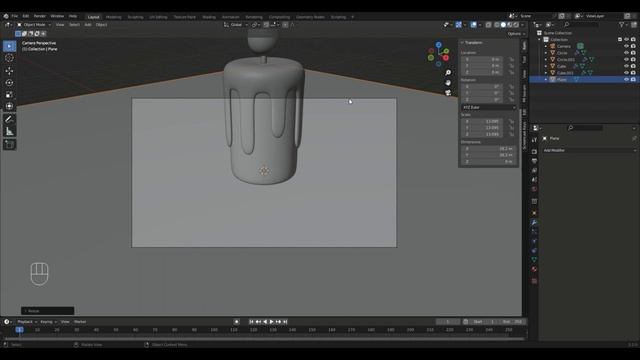640x360 pixels.
Task: Open the Material properties tab icon
Action: [534, 269]
